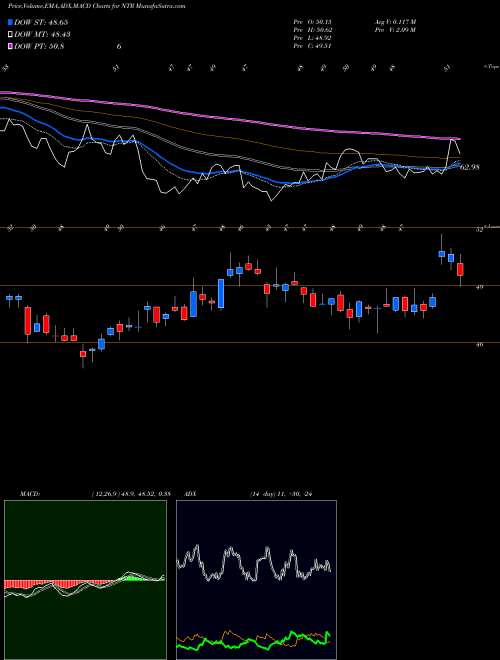This screenshot has width=500, height=660.
Task: Click the 'Pre V: 2.09 M' volume text
Action: [x=395, y=30]
